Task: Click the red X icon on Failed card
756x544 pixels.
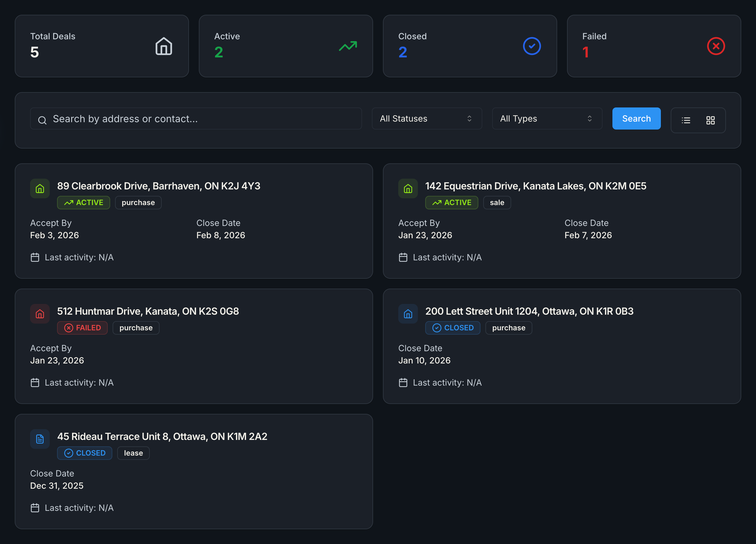Action: [x=716, y=46]
